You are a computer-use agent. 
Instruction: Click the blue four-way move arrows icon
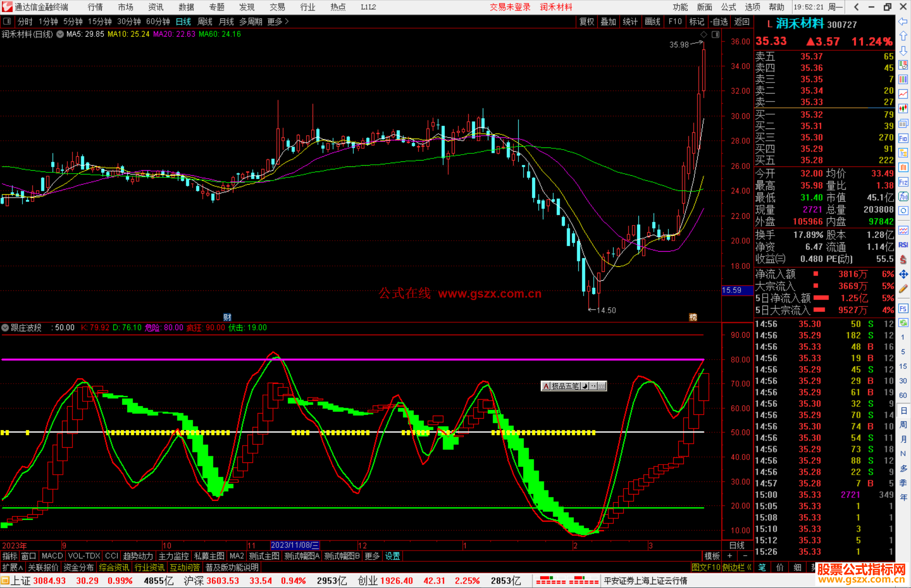coord(903,274)
